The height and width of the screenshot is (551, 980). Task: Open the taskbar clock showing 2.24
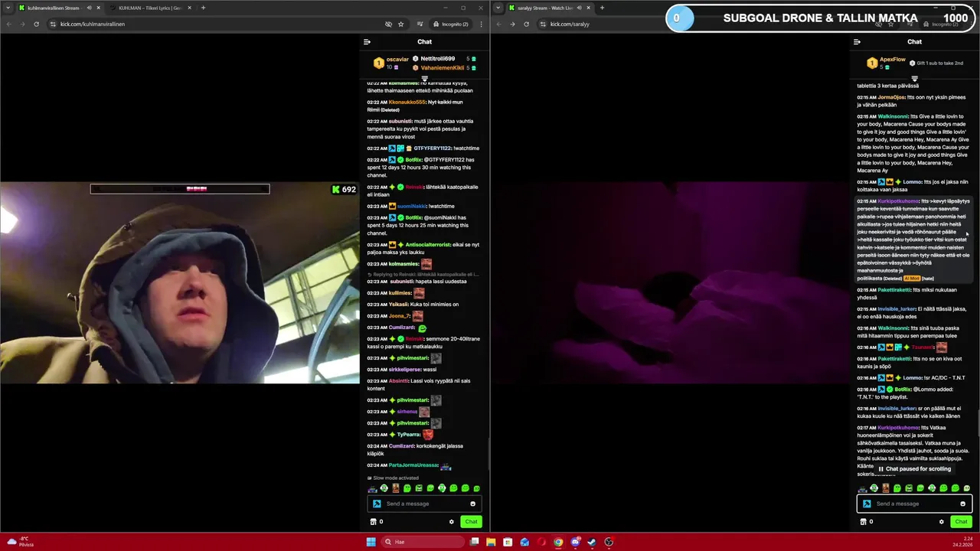point(964,542)
